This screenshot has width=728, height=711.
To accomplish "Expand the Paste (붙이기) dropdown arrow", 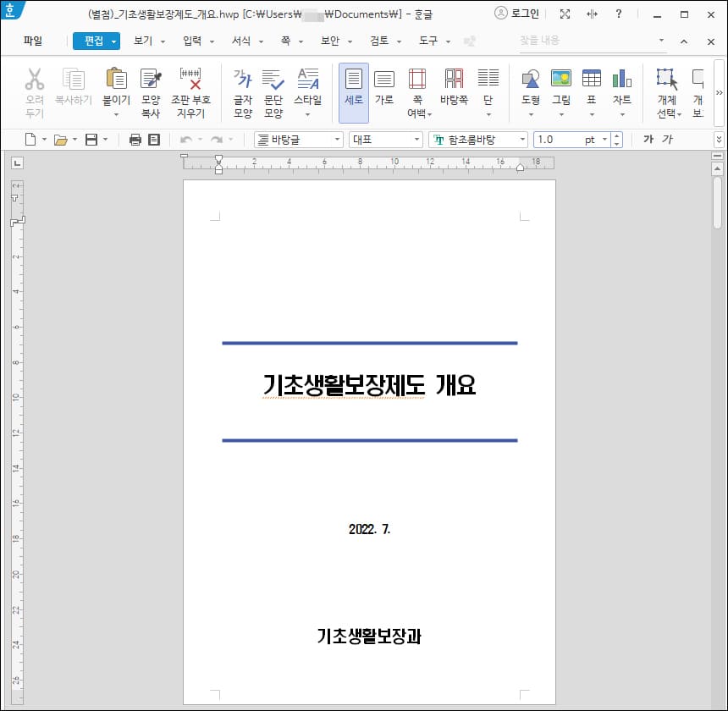I will (x=116, y=114).
